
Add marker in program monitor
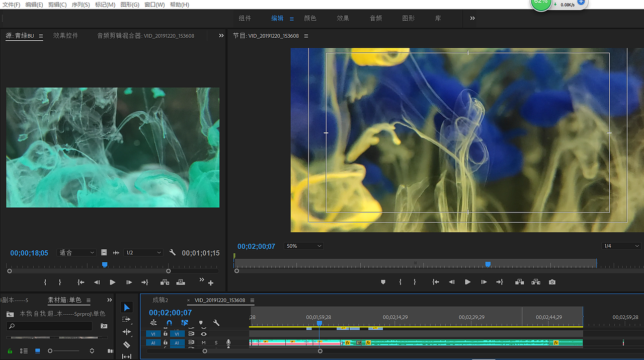383,282
